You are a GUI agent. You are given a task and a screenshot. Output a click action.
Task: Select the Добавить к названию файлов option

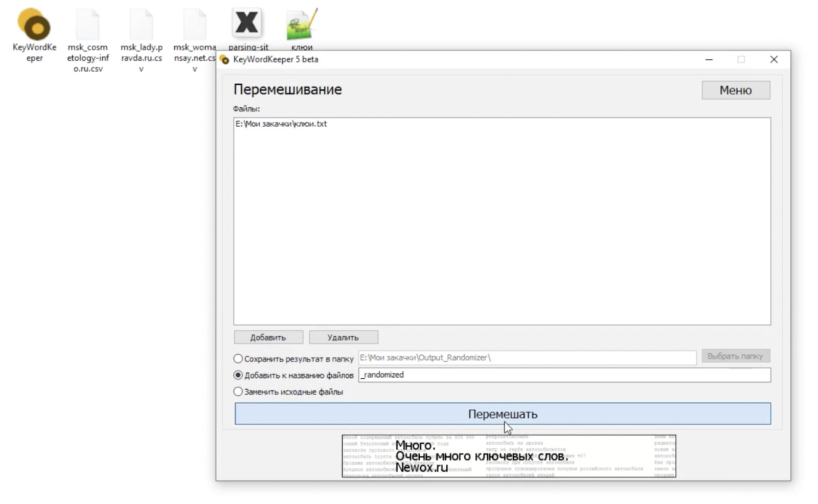click(x=293, y=375)
